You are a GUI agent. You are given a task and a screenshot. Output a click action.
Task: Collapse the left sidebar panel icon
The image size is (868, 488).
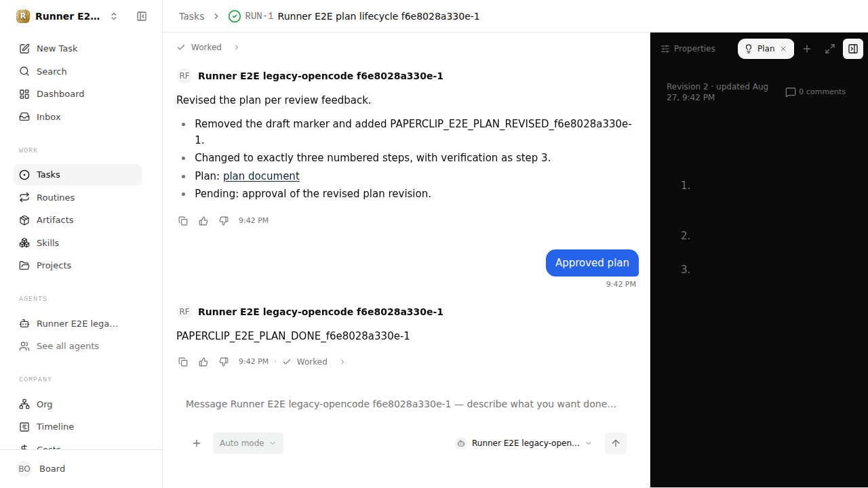[x=142, y=16]
